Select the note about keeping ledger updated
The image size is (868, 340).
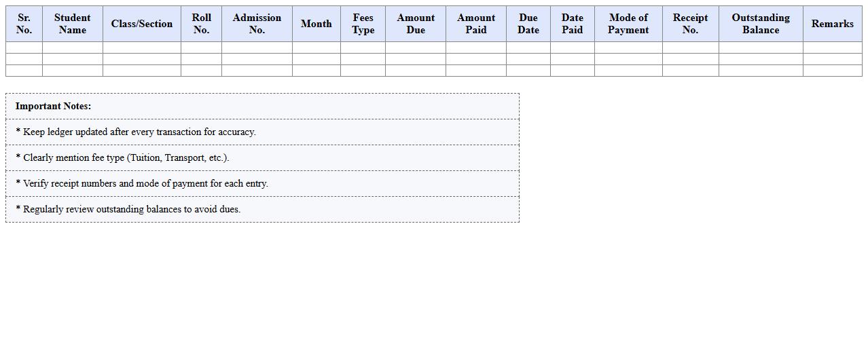(136, 132)
